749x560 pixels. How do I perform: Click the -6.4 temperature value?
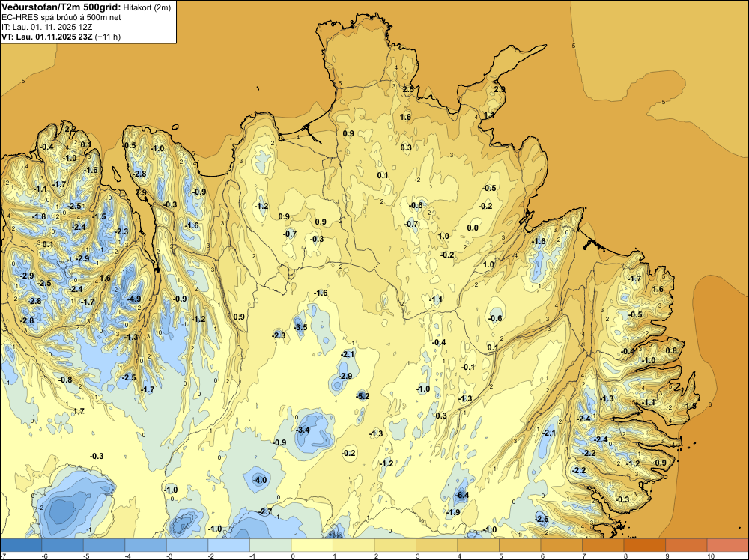pos(462,495)
